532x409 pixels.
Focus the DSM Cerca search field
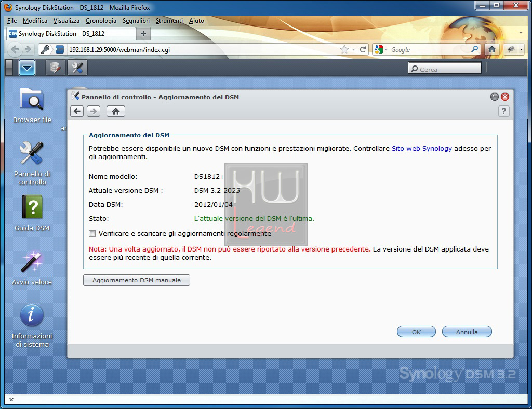pyautogui.click(x=445, y=68)
